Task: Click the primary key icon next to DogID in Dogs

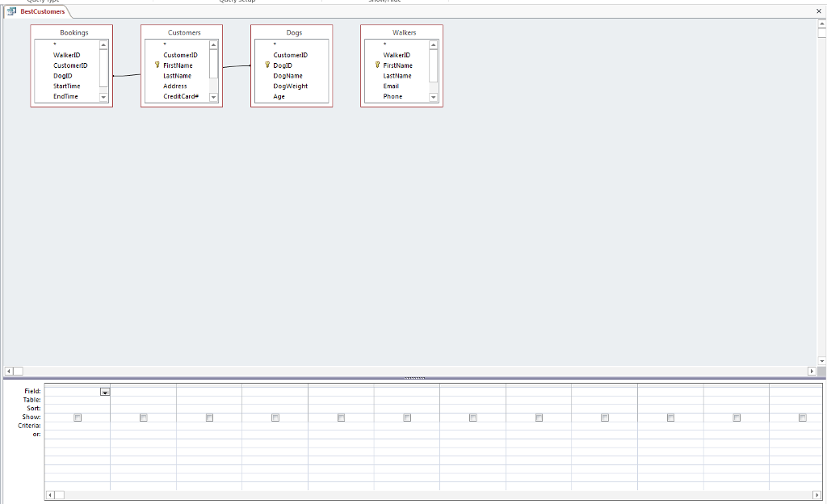Action: [267, 65]
